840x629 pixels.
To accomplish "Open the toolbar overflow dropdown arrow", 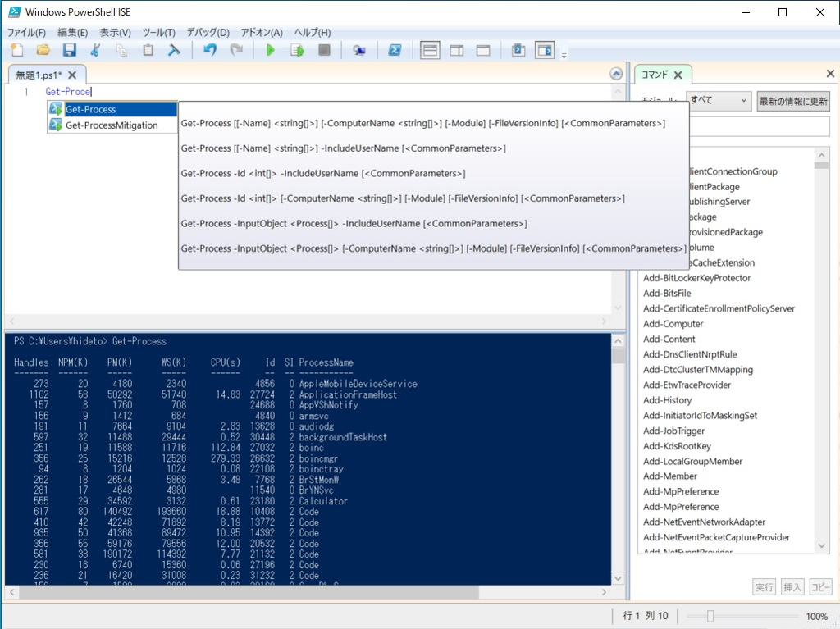I will click(564, 54).
